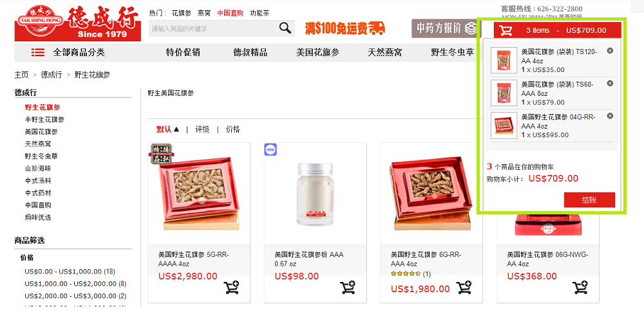Open the shopping cart icon in header
Image resolution: width=644 pixels, height=318 pixels.
pyautogui.click(x=506, y=30)
